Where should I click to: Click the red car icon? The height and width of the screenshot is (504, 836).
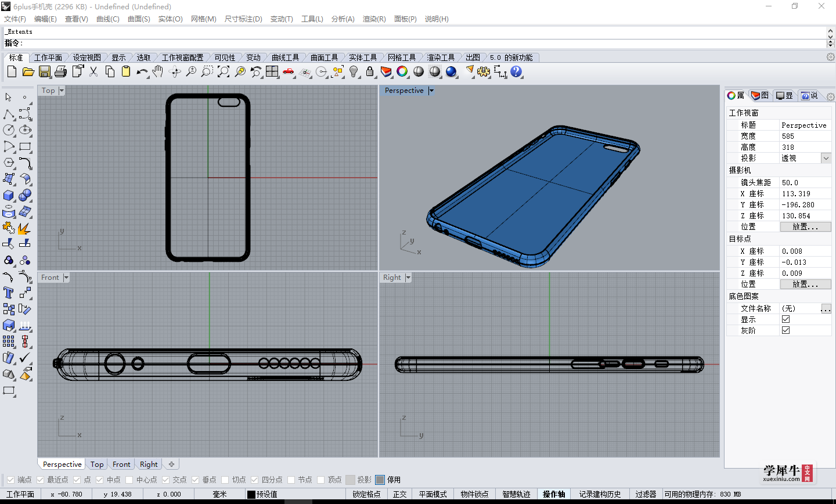pos(289,71)
